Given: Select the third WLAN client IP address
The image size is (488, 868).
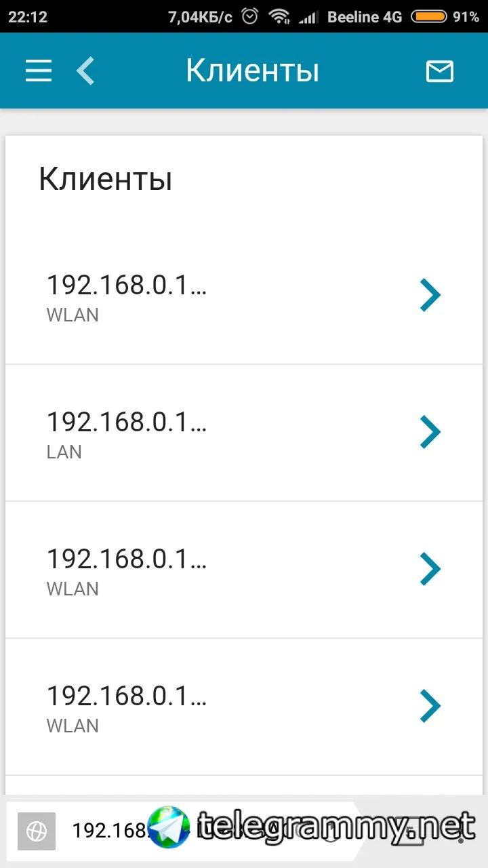Looking at the screenshot, I should [x=126, y=696].
